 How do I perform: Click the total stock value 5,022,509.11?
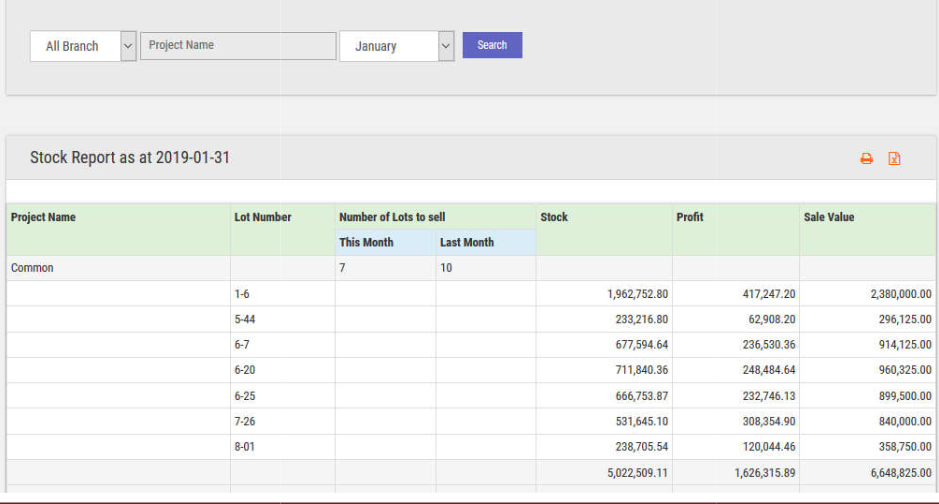637,472
